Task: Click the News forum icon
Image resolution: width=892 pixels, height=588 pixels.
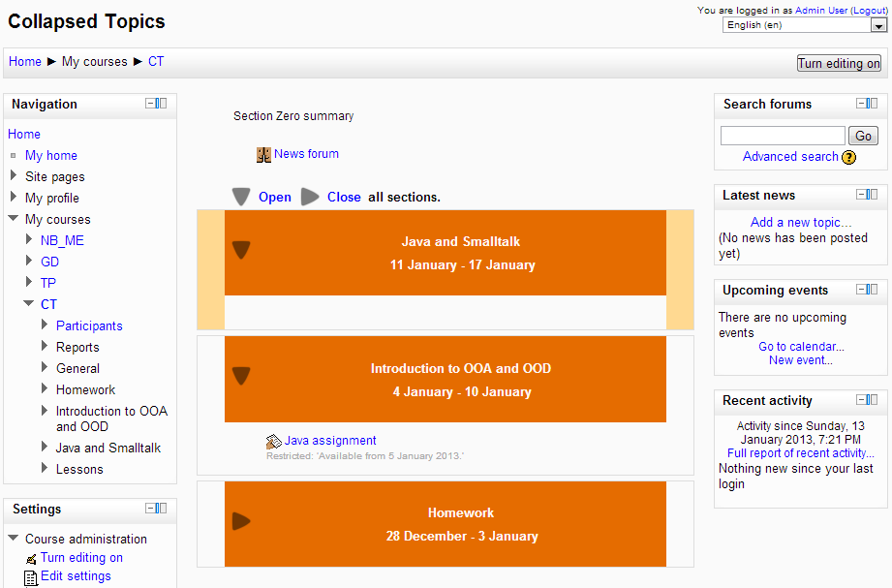Action: click(x=263, y=155)
